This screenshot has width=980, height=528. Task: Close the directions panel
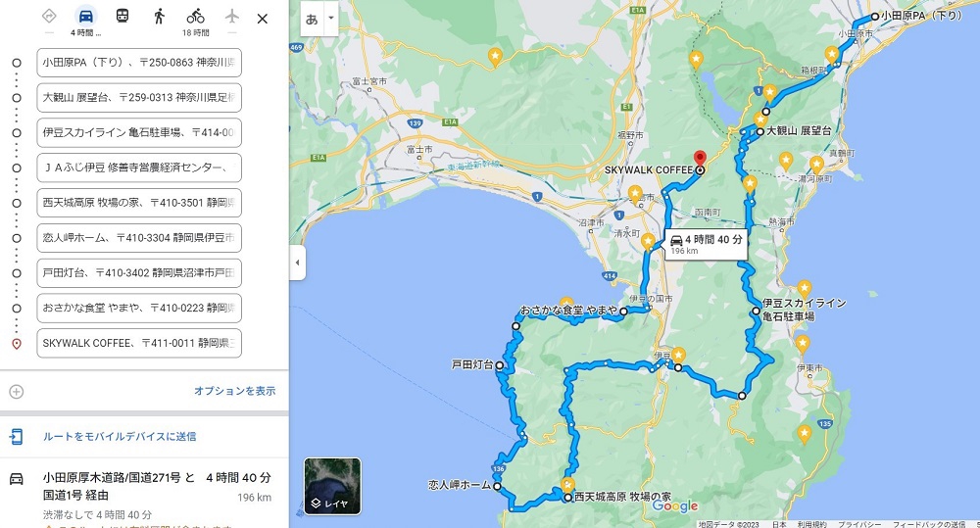tap(263, 19)
